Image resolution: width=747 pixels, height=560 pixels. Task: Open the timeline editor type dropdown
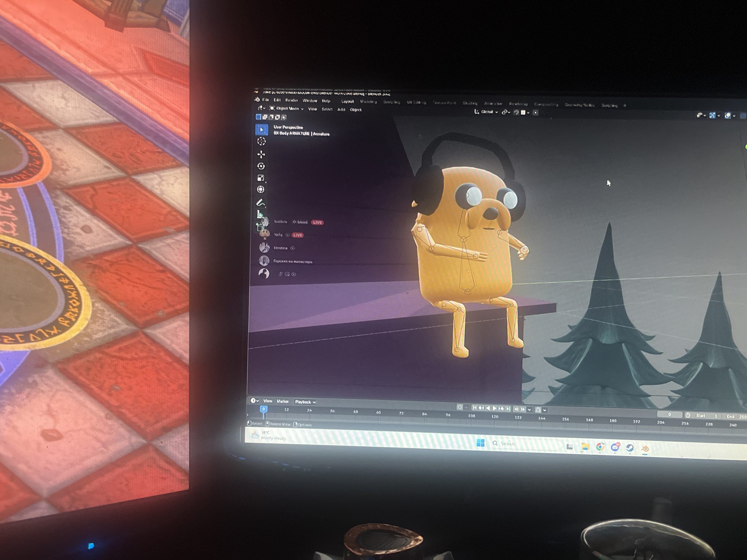(x=255, y=401)
